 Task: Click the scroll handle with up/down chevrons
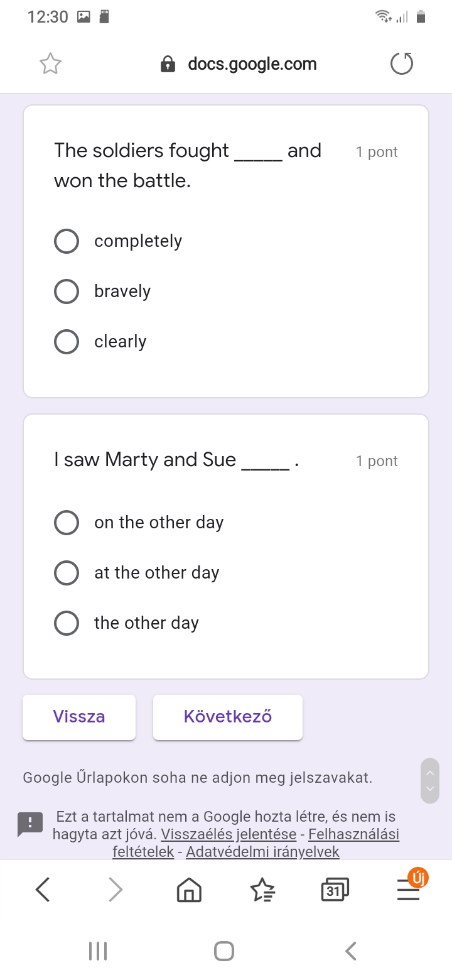pyautogui.click(x=430, y=780)
